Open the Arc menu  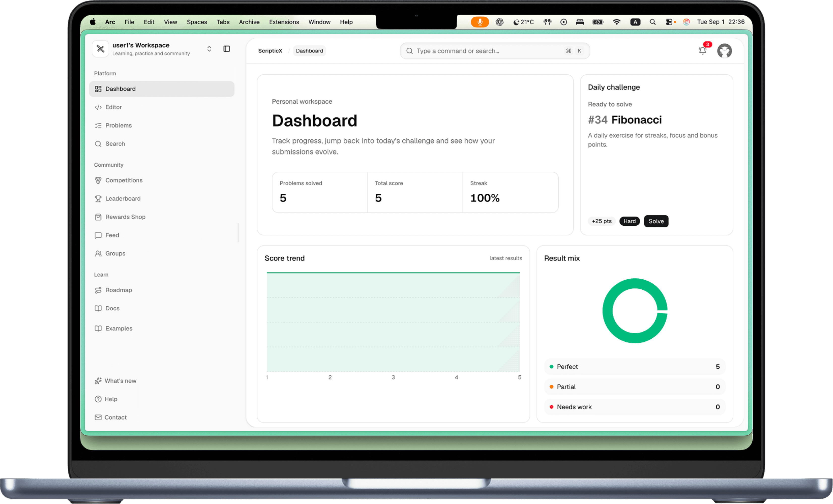(110, 22)
